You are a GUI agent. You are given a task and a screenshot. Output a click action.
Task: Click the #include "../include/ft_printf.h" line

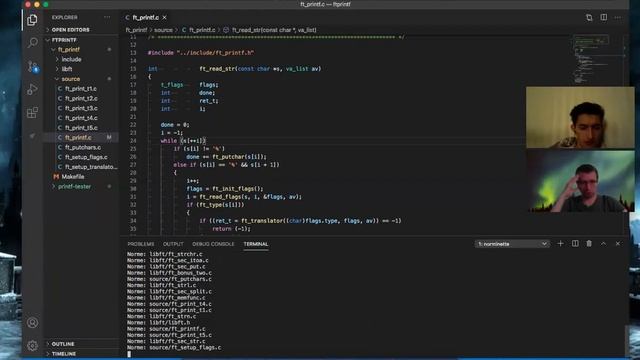(x=201, y=53)
